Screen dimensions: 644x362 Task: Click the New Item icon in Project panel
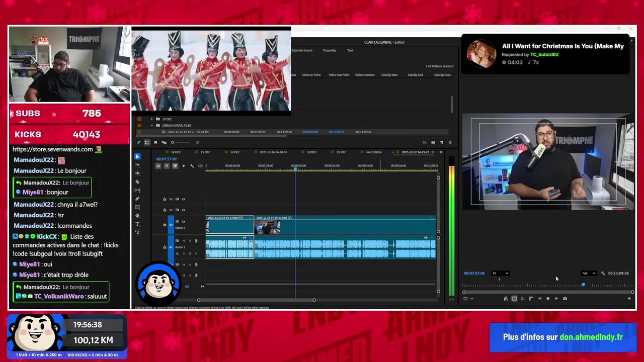click(442, 142)
